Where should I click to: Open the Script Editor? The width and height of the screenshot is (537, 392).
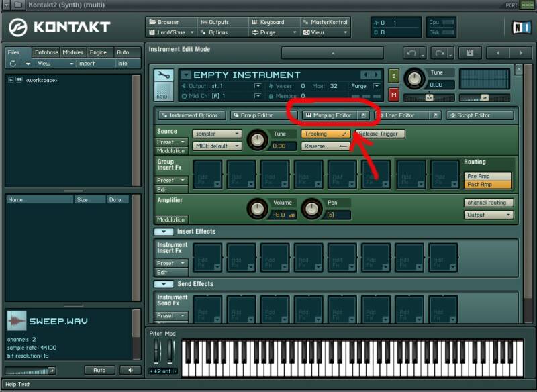point(480,115)
